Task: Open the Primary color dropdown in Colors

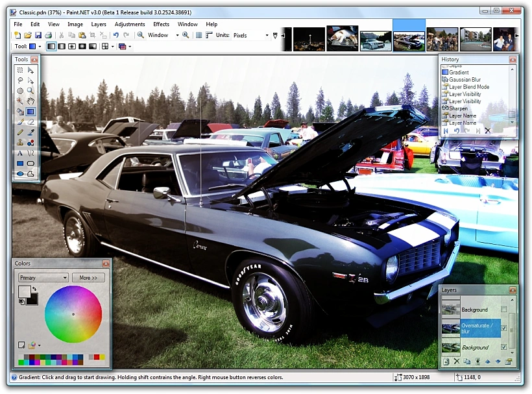Action: pyautogui.click(x=43, y=277)
